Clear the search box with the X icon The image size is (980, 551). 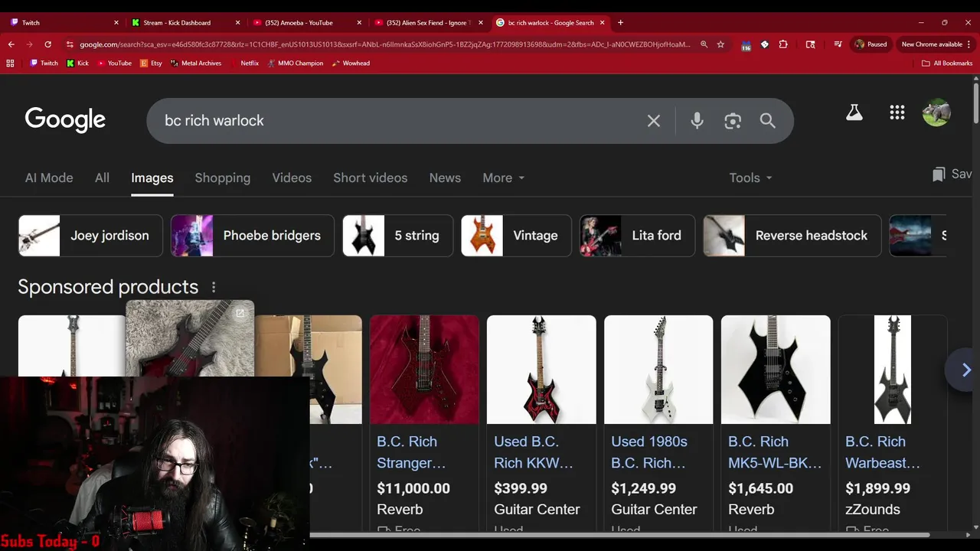(x=653, y=121)
